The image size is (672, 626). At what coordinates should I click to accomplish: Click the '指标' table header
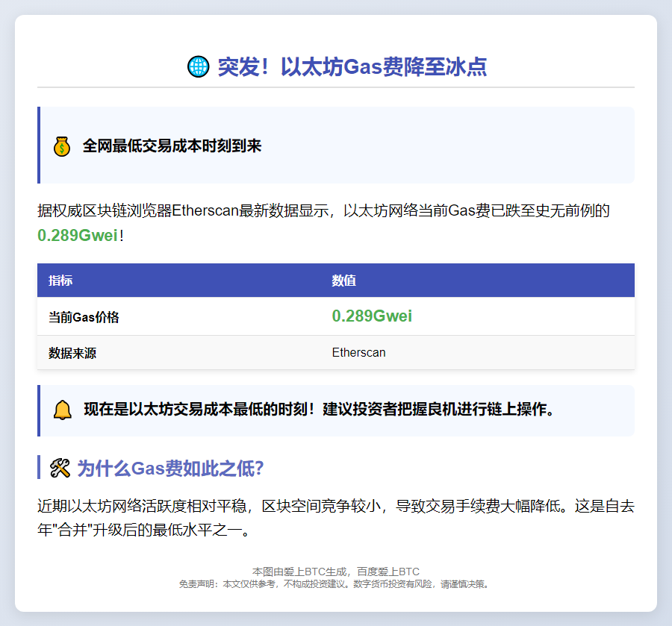[60, 281]
